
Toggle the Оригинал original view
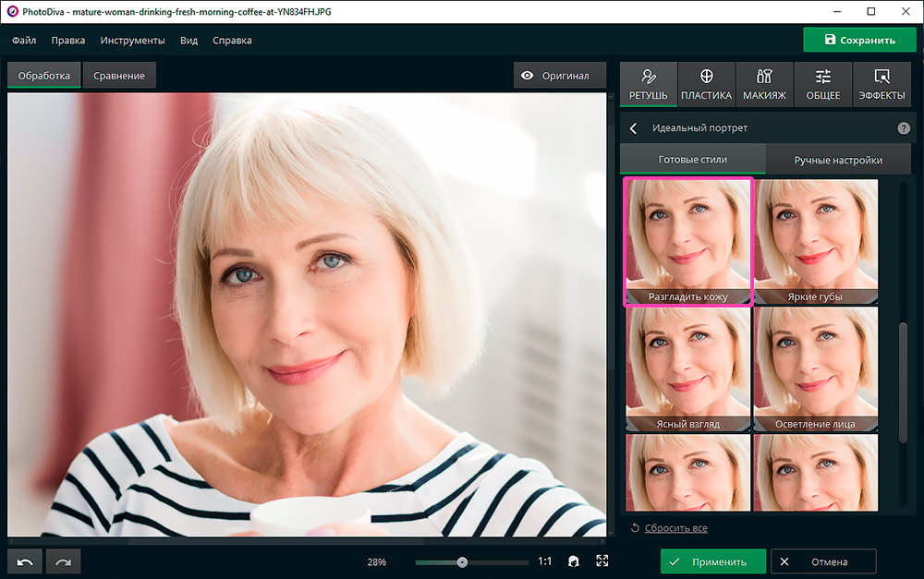click(554, 76)
